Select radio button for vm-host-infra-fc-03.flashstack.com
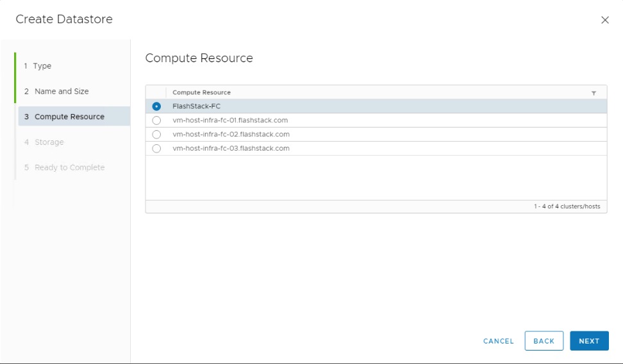Image resolution: width=623 pixels, height=364 pixels. coord(156,148)
